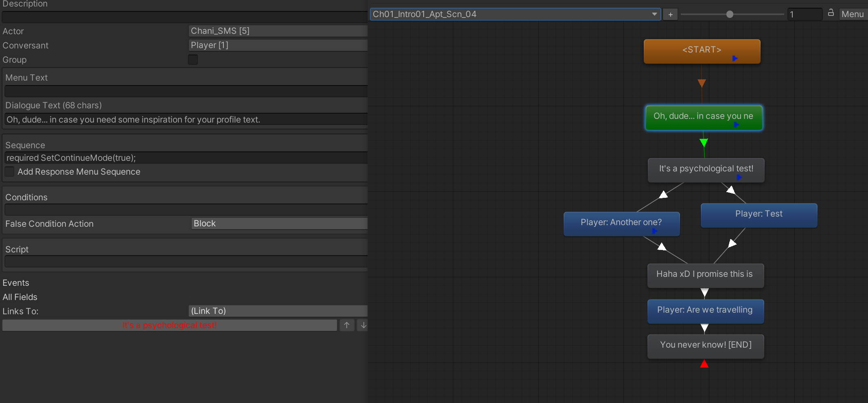Click the plus icon to add a conversation

tap(670, 14)
